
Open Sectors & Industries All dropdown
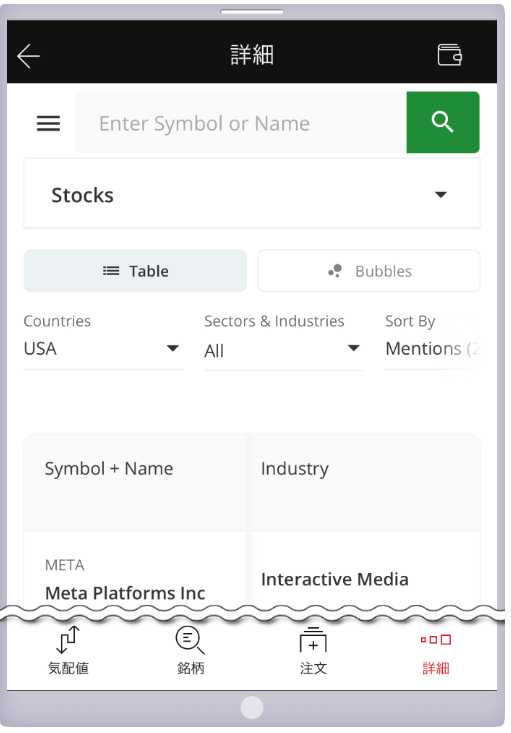click(x=284, y=350)
